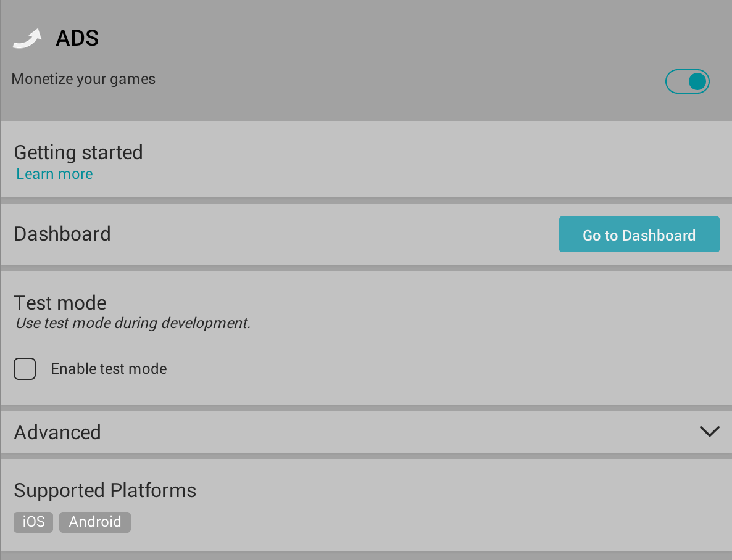The height and width of the screenshot is (560, 732).
Task: Click the teal knob of the Ads toggle
Action: click(x=697, y=81)
